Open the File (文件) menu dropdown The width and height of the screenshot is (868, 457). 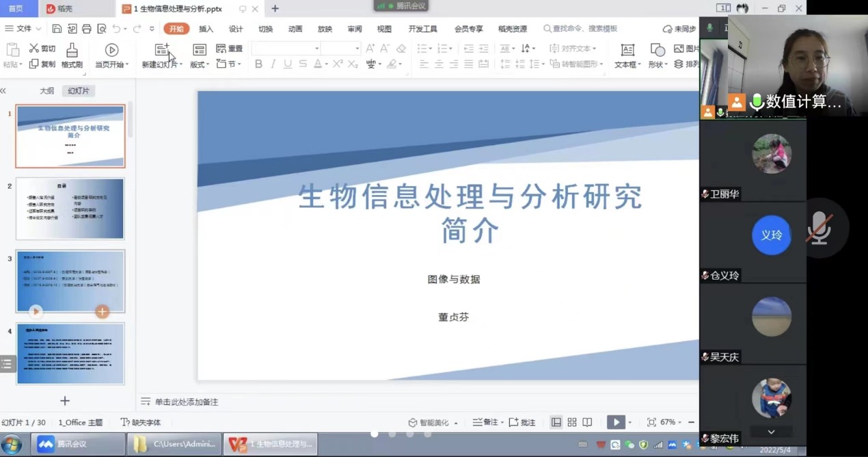pos(23,29)
